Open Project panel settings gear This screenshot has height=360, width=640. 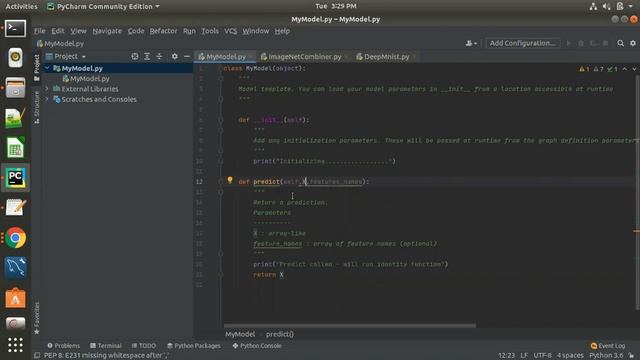(x=175, y=56)
